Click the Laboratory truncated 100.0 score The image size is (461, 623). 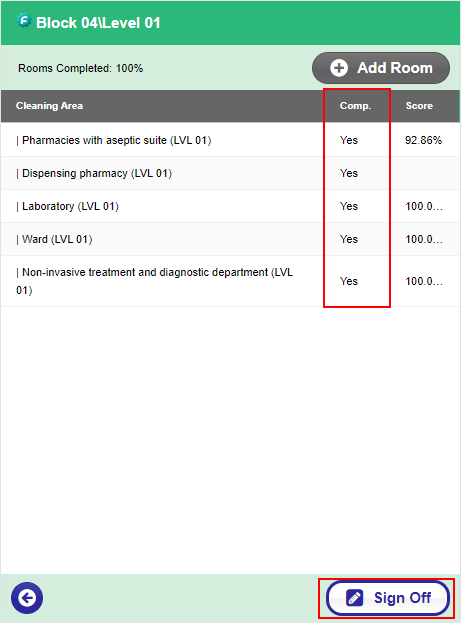click(x=424, y=206)
